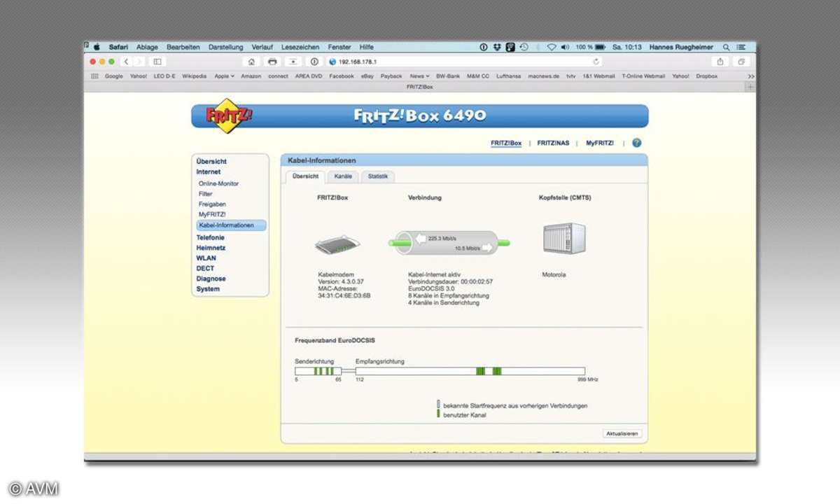The image size is (840, 504).
Task: Show hidden bookmarks with the double chevron
Action: point(751,76)
